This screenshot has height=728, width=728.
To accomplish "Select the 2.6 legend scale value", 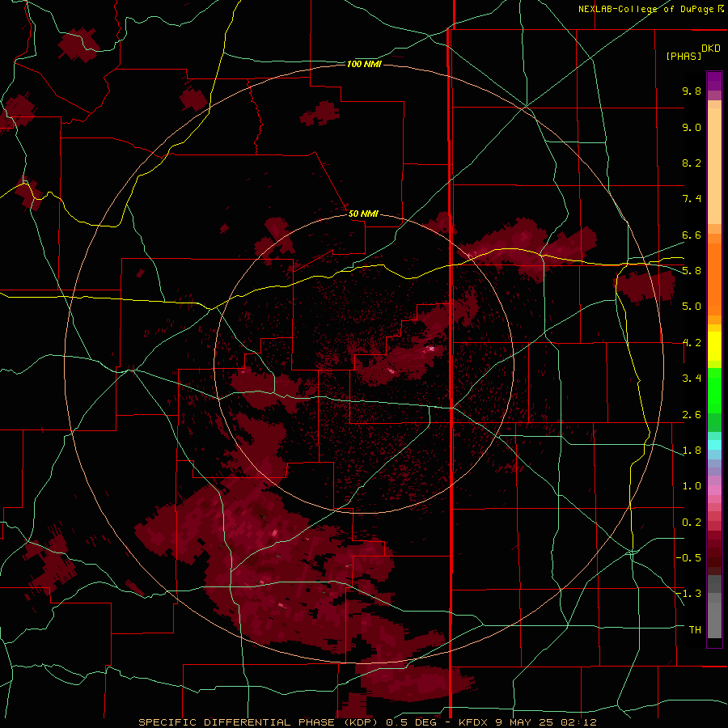I will [692, 415].
